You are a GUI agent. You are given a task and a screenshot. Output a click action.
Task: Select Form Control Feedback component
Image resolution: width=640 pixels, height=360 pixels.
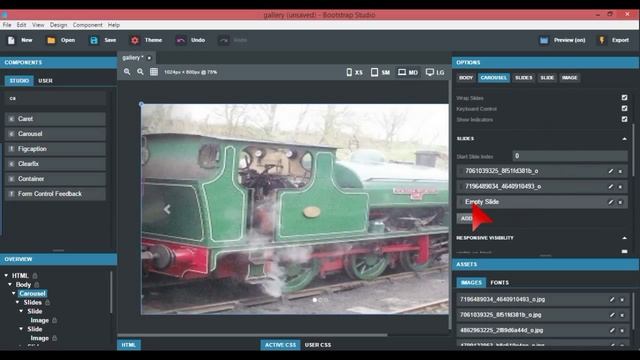tap(56, 194)
